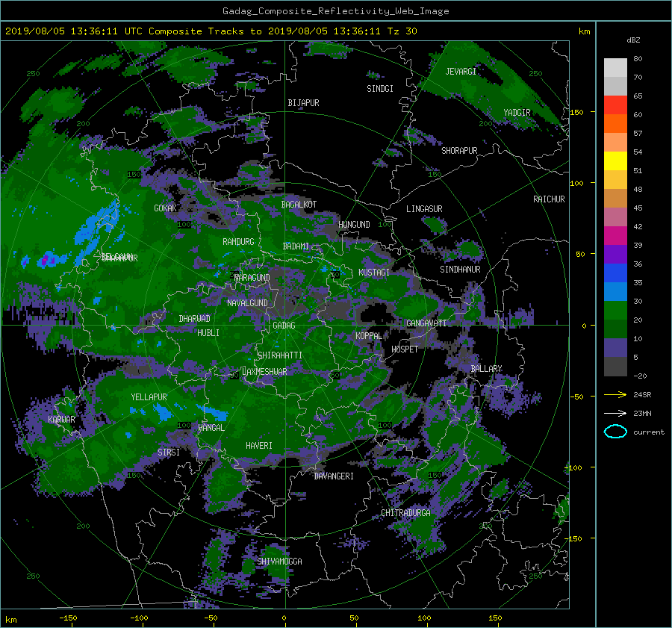Click the HUBLI city label
Image resolution: width=672 pixels, height=628 pixels.
208,333
